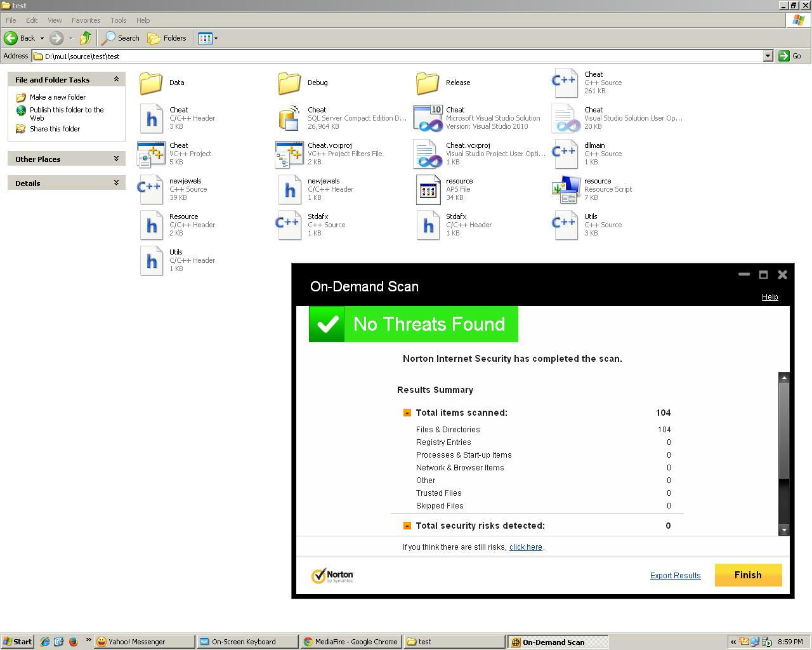The image size is (812, 650).
Task: Open the Address bar dropdown arrow
Action: [768, 56]
